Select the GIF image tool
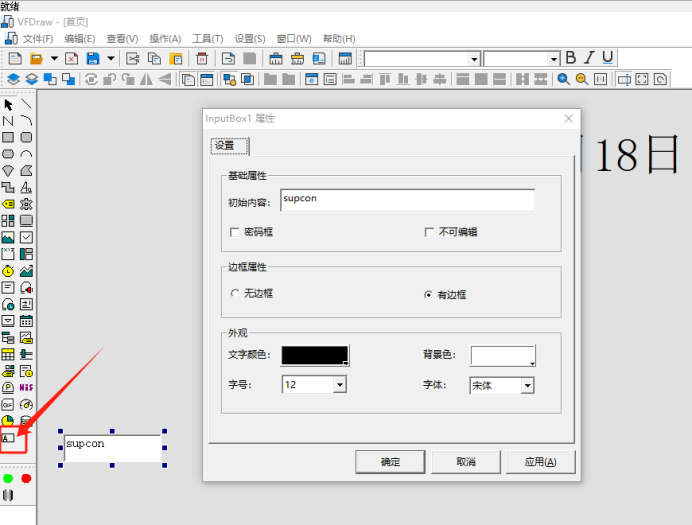This screenshot has width=692, height=525. tap(8, 405)
